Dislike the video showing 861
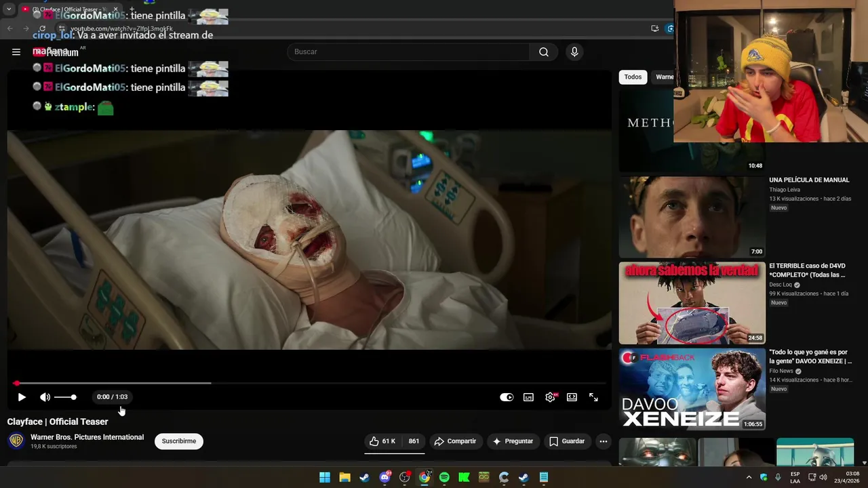This screenshot has height=488, width=868. (413, 441)
